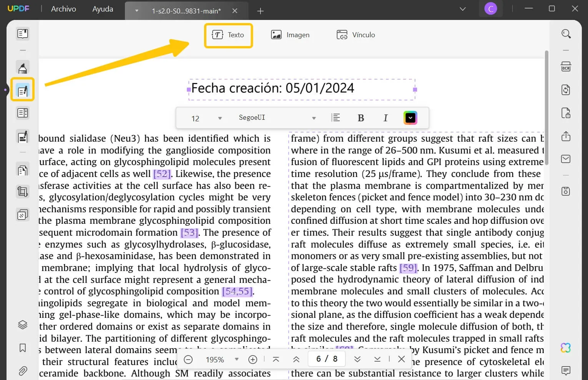Click inside the Fecha creación text box
588x380 pixels.
pos(302,89)
